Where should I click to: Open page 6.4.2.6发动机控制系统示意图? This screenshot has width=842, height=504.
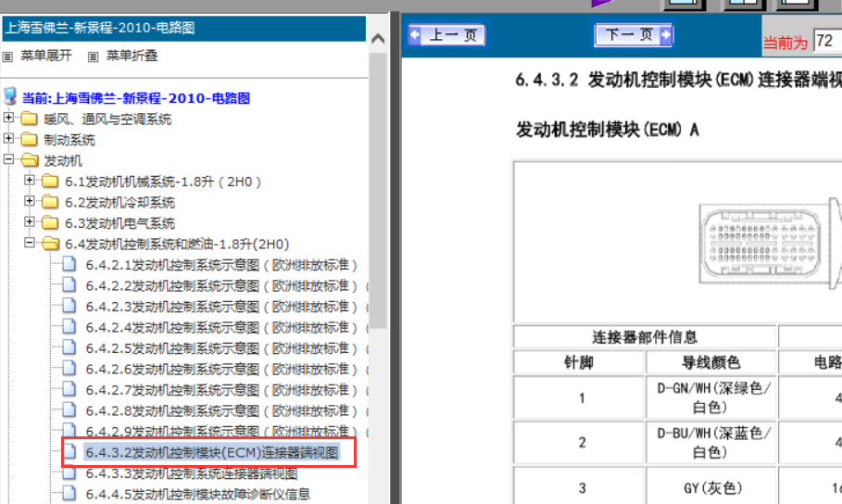221,370
